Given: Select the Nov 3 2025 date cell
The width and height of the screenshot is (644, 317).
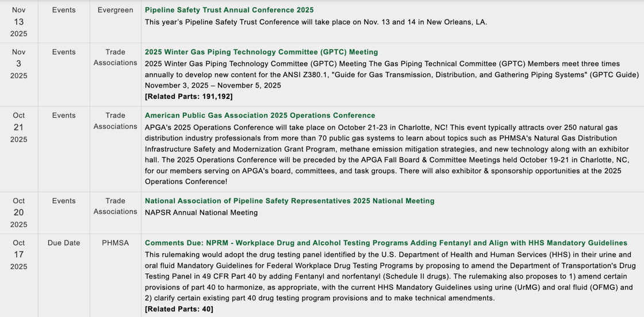Looking at the screenshot, I should pos(19,64).
